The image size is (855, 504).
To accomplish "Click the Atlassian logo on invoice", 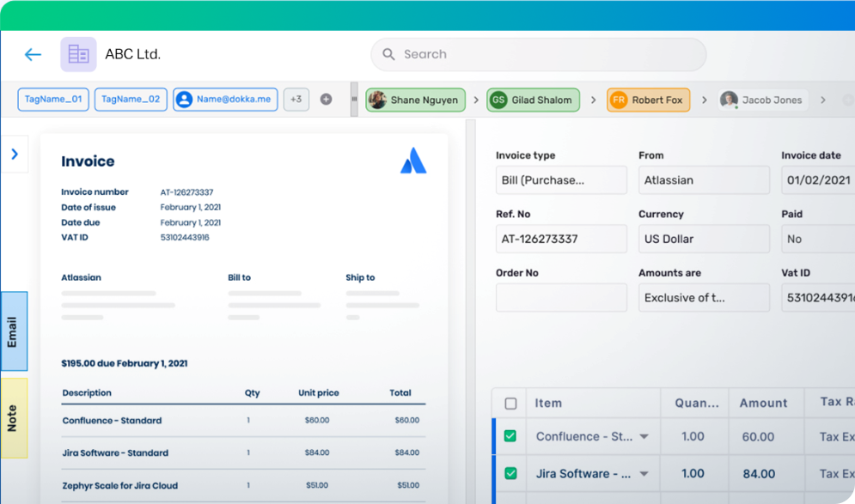I will [413, 161].
